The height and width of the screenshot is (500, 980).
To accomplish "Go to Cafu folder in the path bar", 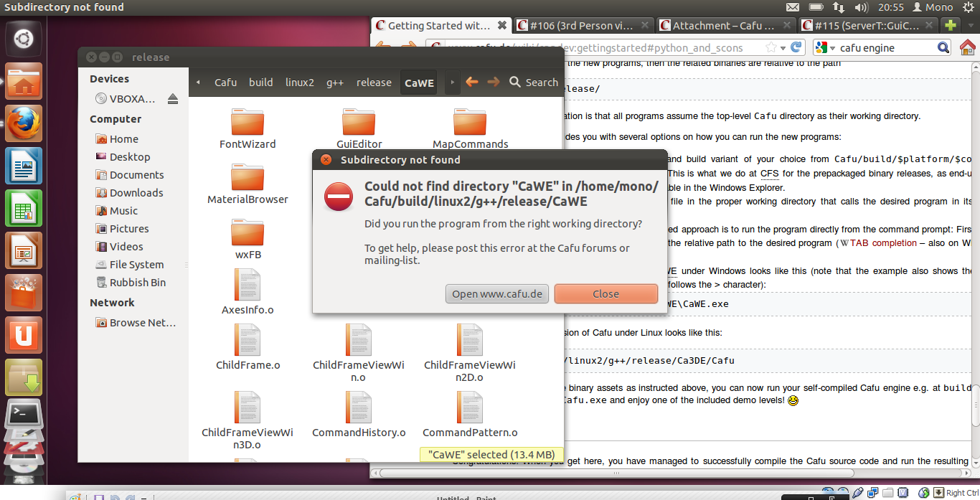I will (x=226, y=82).
